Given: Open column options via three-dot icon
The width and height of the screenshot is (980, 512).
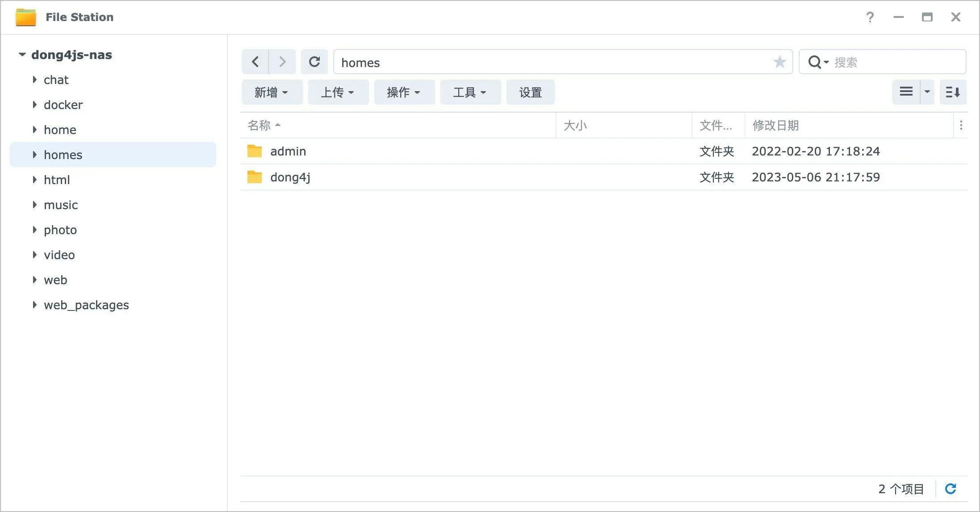Looking at the screenshot, I should pos(961,126).
